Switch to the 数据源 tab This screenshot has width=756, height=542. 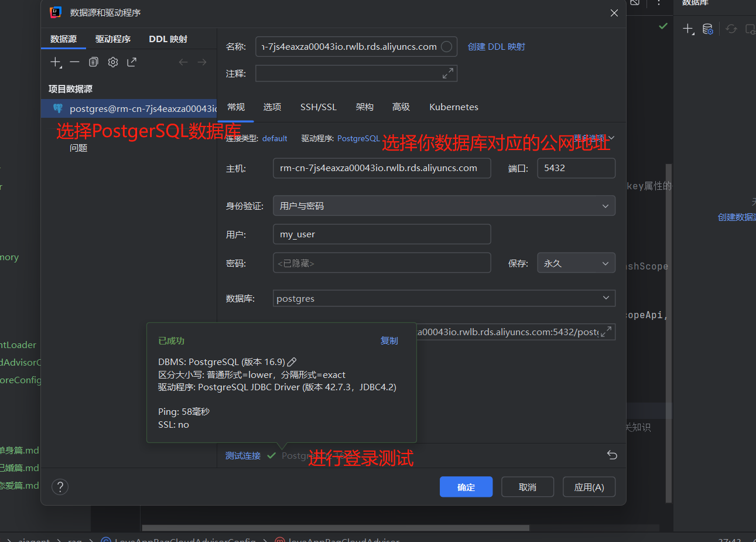coord(63,39)
